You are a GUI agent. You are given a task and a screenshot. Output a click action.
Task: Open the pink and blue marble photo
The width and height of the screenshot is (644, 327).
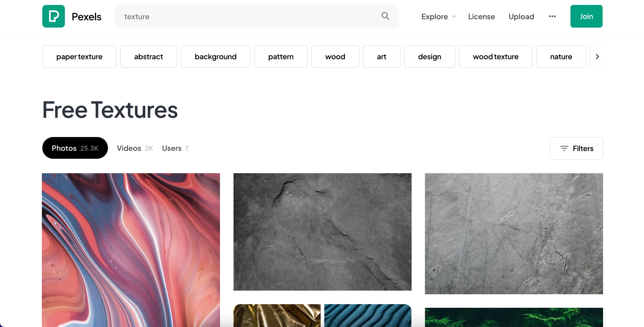(x=131, y=250)
